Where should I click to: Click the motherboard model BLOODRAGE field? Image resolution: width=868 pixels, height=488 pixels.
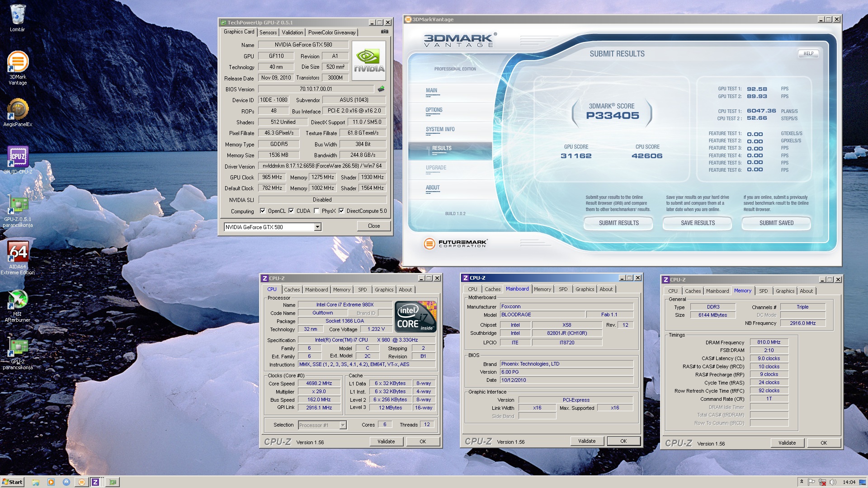[x=542, y=314]
